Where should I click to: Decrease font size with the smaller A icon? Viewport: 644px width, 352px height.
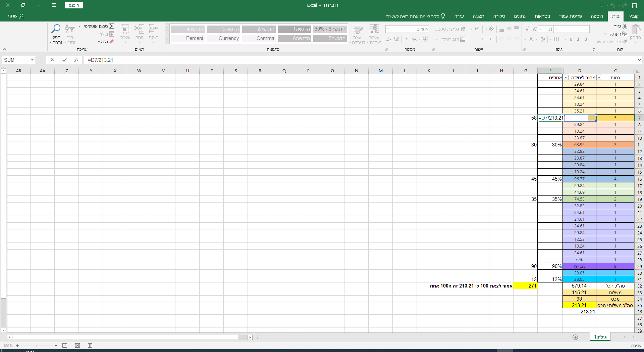[527, 29]
